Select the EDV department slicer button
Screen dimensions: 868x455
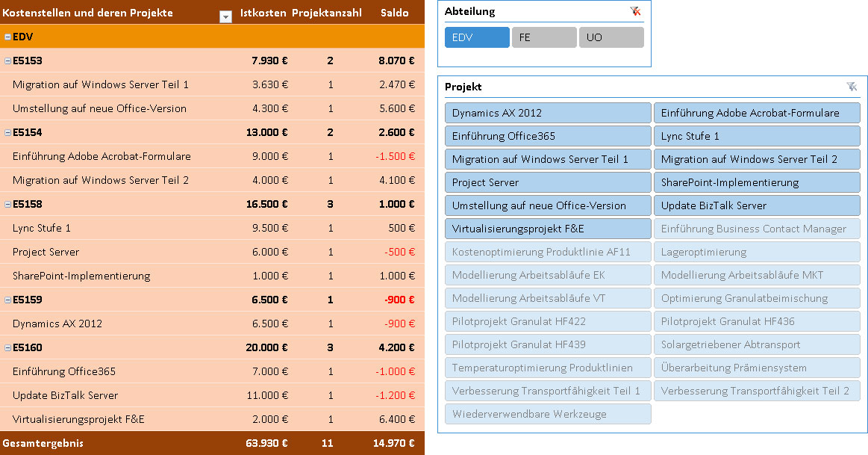[x=477, y=37]
